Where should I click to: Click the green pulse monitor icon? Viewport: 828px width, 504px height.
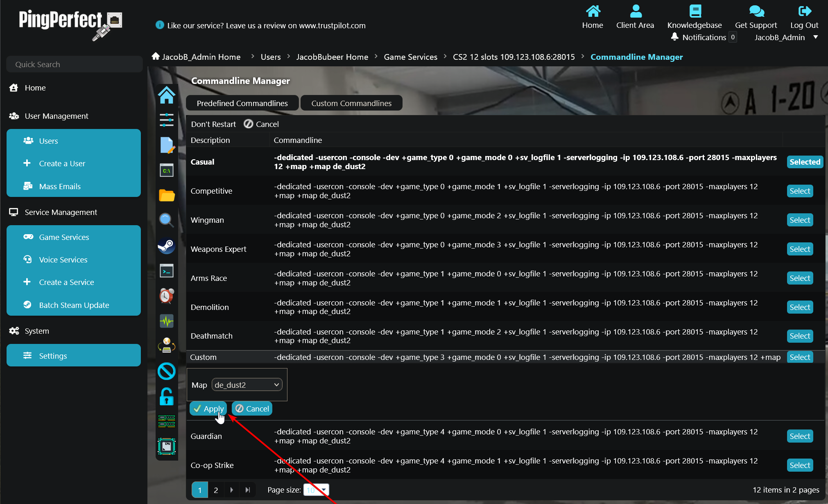coord(167,321)
